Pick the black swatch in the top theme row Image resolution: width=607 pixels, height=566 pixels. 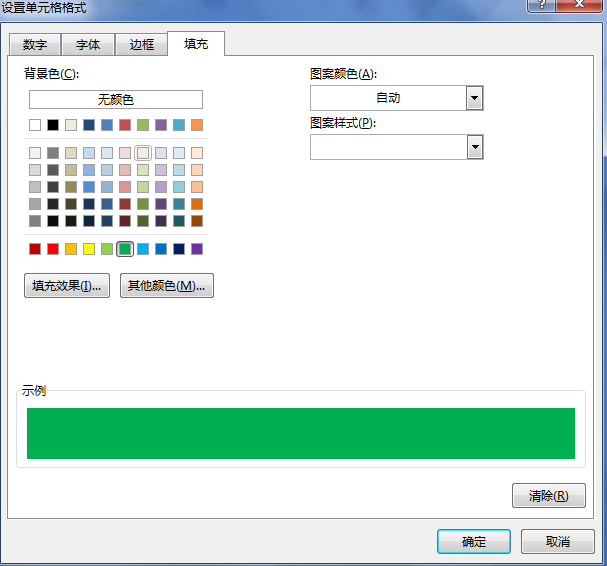point(53,125)
